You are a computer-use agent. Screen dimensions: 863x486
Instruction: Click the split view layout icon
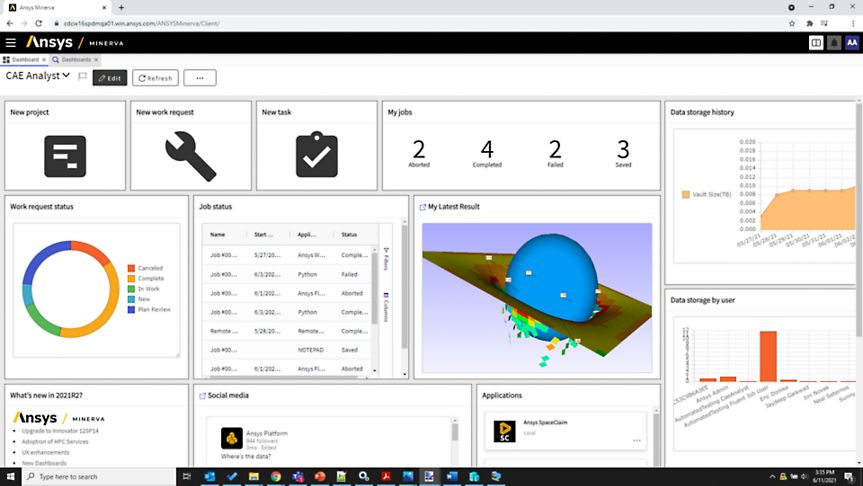[816, 42]
